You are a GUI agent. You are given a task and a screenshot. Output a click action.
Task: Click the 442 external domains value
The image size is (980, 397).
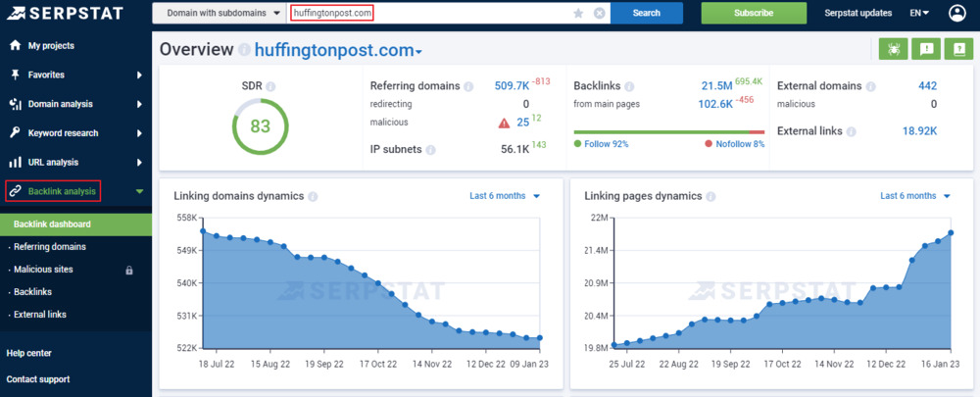pos(927,86)
